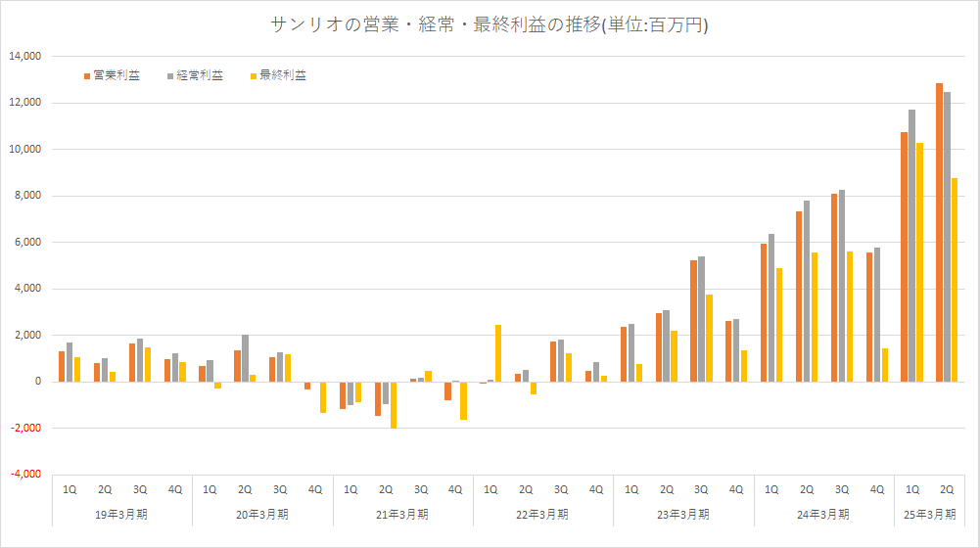
Task: Click the 22年3月期 fiscal year axis label
Action: pos(542,513)
